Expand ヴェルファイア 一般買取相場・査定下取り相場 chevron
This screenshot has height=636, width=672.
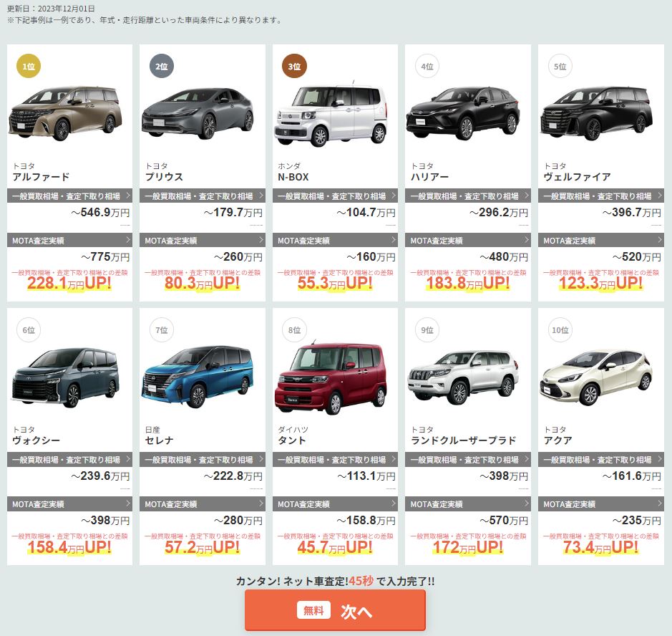[659, 196]
